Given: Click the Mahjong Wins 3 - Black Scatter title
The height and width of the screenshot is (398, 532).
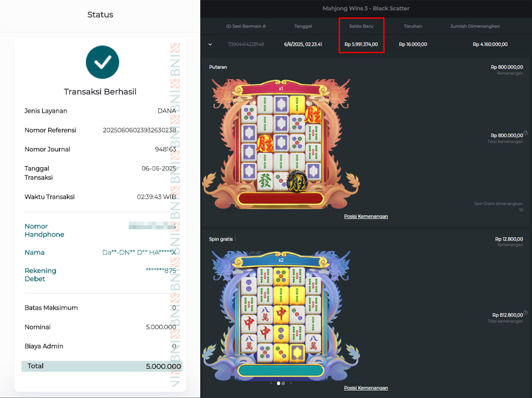Looking at the screenshot, I should click(366, 8).
